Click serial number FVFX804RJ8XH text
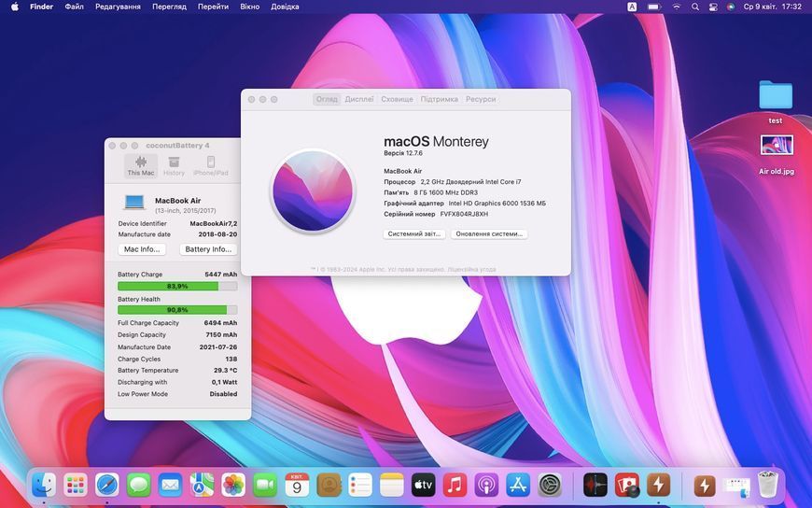This screenshot has height=508, width=812. 464,214
